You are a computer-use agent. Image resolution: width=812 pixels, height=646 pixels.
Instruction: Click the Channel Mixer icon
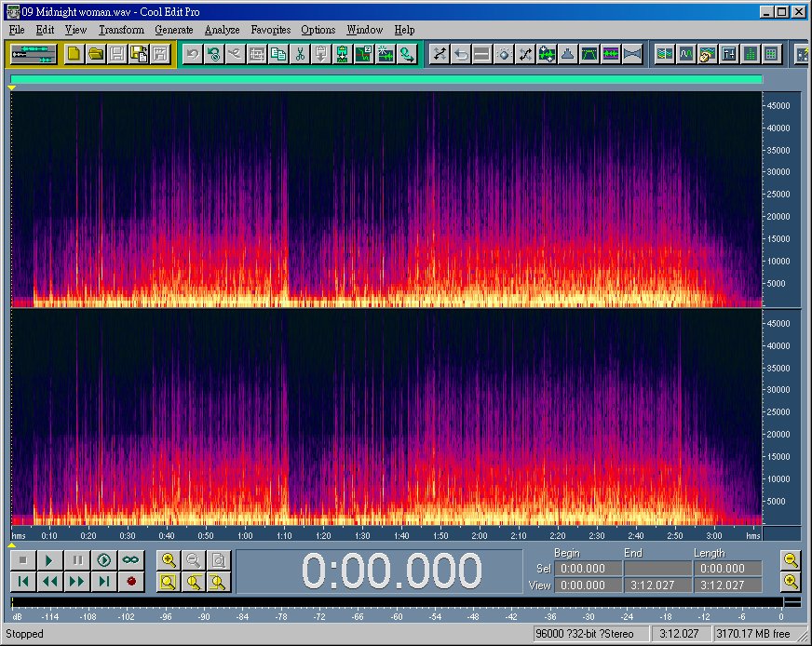point(525,54)
